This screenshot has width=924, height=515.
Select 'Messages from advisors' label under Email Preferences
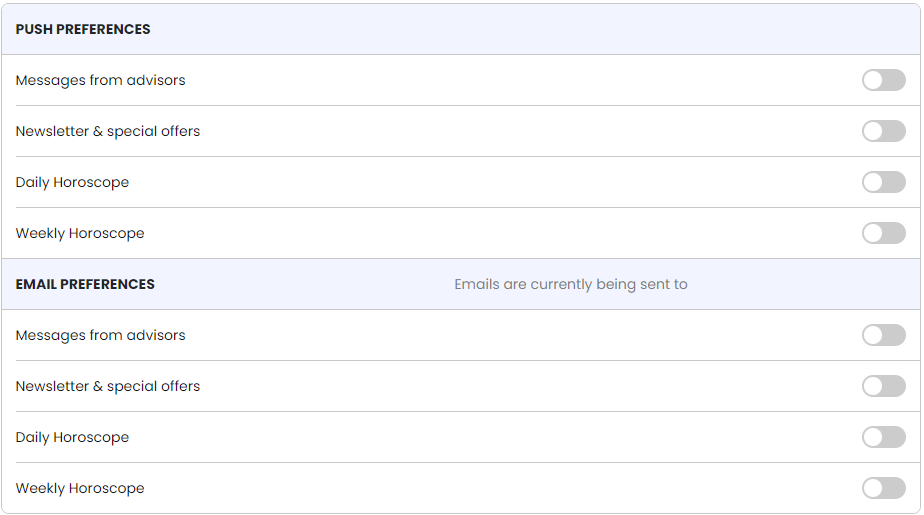pyautogui.click(x=100, y=335)
